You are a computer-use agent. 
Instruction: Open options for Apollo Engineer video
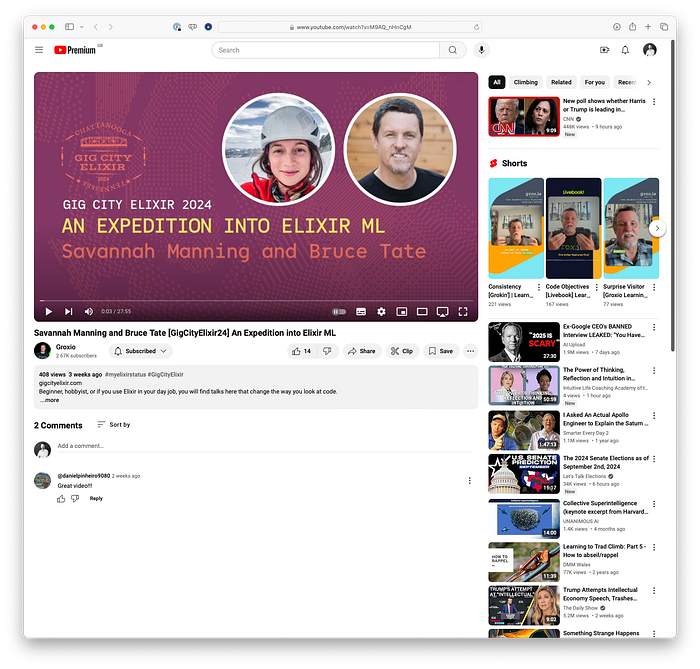(654, 416)
